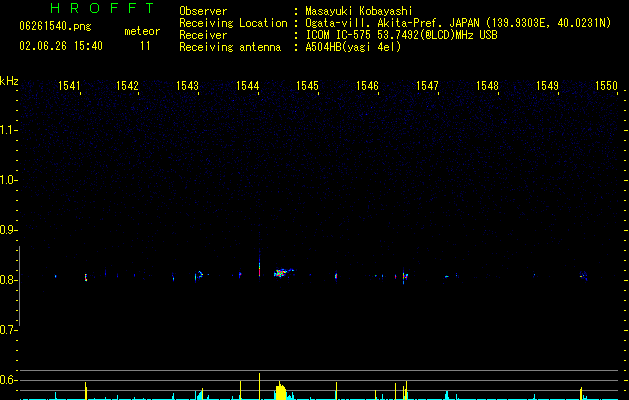Image resolution: width=629 pixels, height=400 pixels.
Task: Select the ICOM IC-575 receiver text
Action: click(x=401, y=35)
